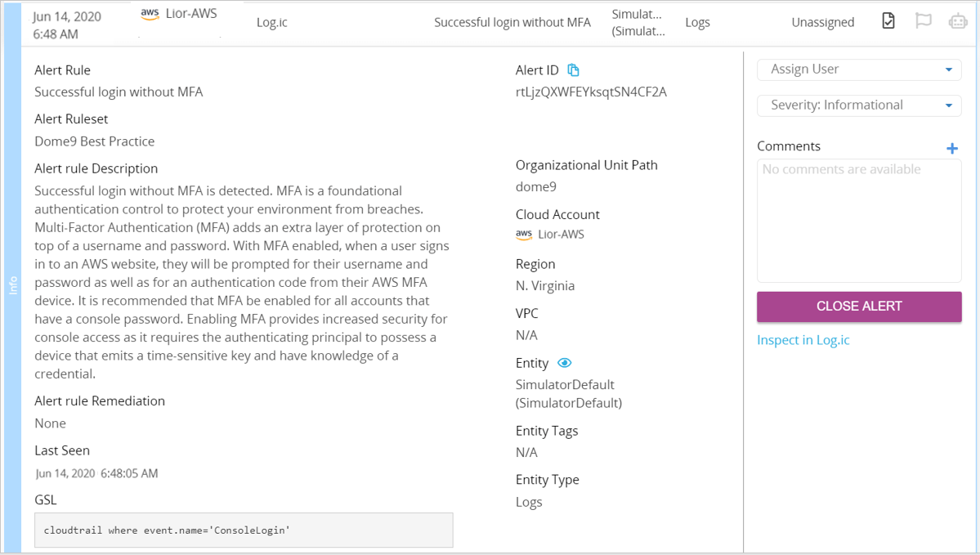Add a comment with the plus icon
This screenshot has height=555, width=980.
click(x=952, y=149)
